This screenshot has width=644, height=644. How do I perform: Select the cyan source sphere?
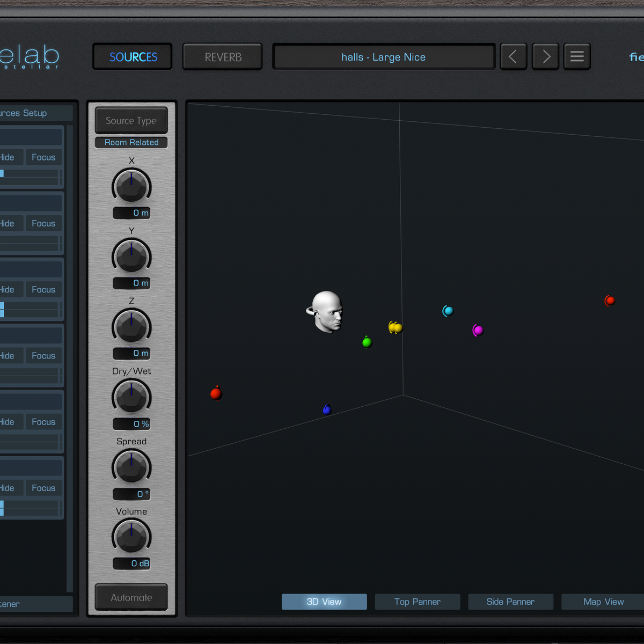point(448,311)
